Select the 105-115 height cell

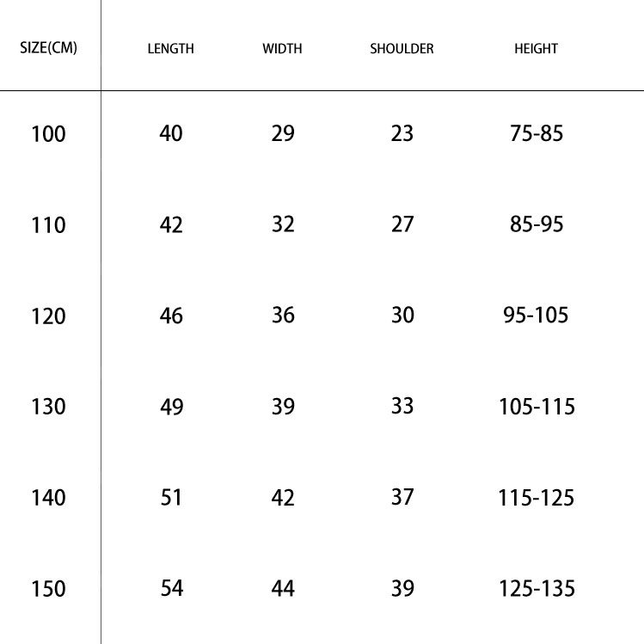pyautogui.click(x=536, y=407)
